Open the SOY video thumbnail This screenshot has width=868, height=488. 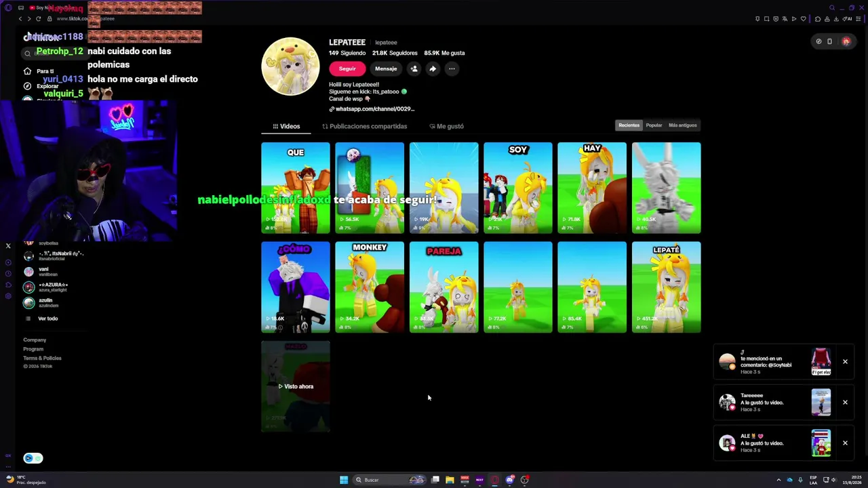tap(518, 188)
